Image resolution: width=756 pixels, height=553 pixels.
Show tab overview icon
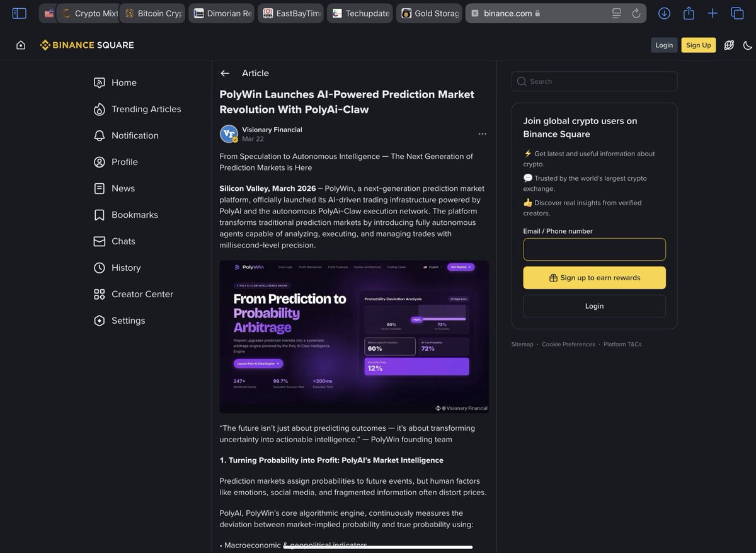pos(737,13)
